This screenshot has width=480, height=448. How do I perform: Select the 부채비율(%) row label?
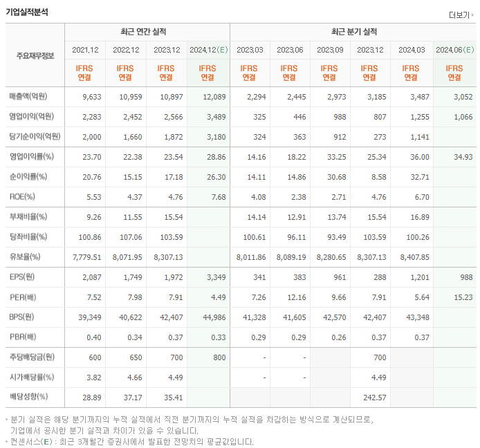(28, 216)
